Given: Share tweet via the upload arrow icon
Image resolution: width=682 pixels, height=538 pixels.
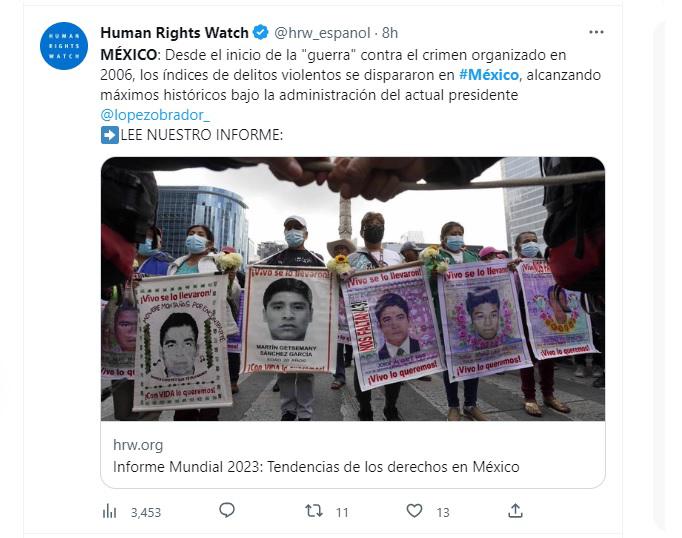Looking at the screenshot, I should (515, 511).
